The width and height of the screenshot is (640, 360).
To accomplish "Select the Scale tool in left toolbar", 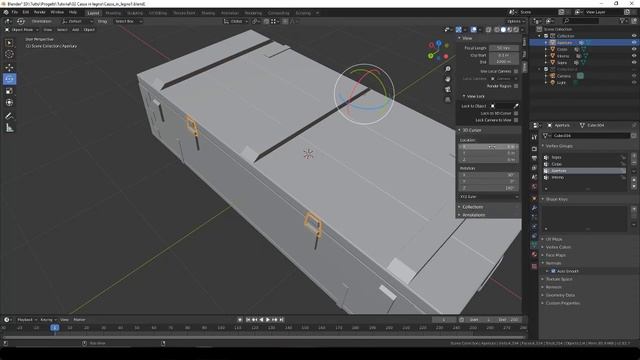I will click(x=9, y=91).
